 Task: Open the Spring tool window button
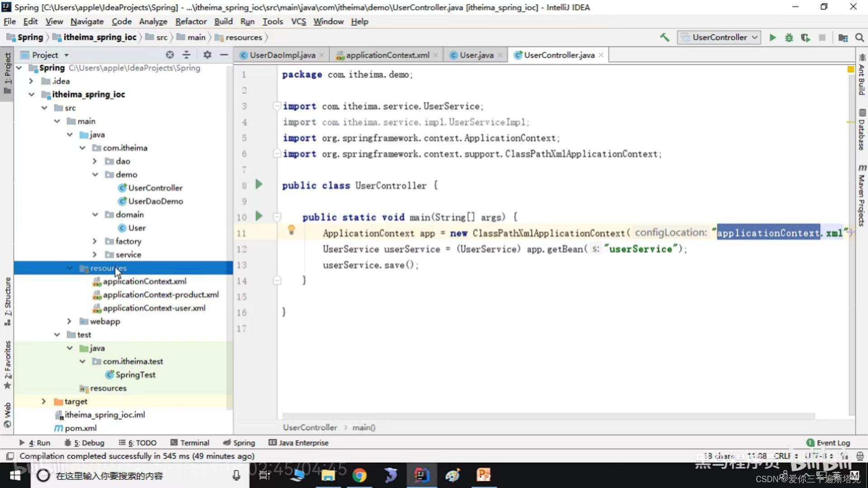[x=239, y=443]
